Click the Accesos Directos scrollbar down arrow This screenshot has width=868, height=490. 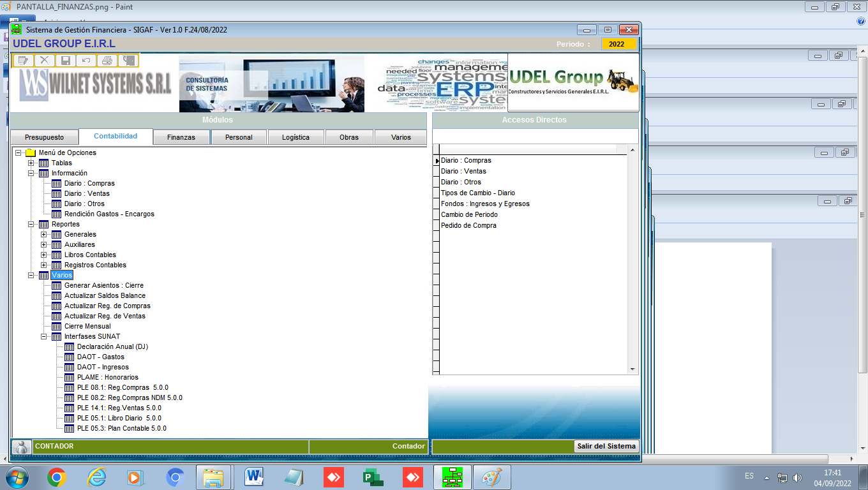(x=633, y=369)
